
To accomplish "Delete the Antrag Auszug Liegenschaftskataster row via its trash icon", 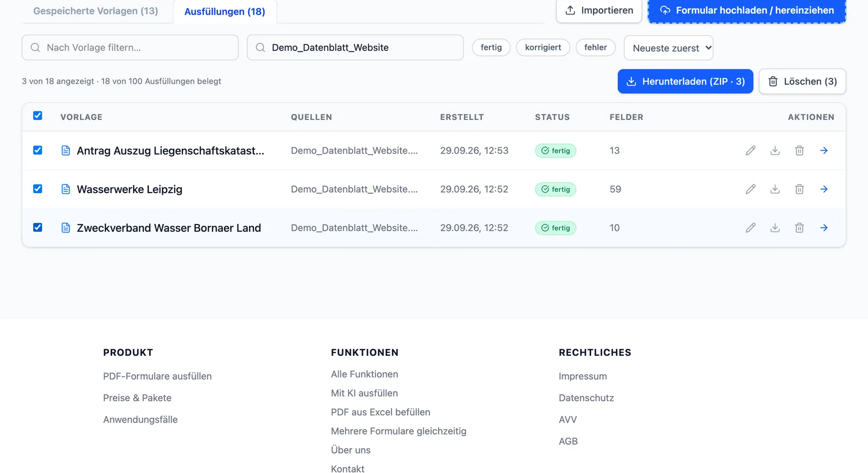I will coord(799,151).
